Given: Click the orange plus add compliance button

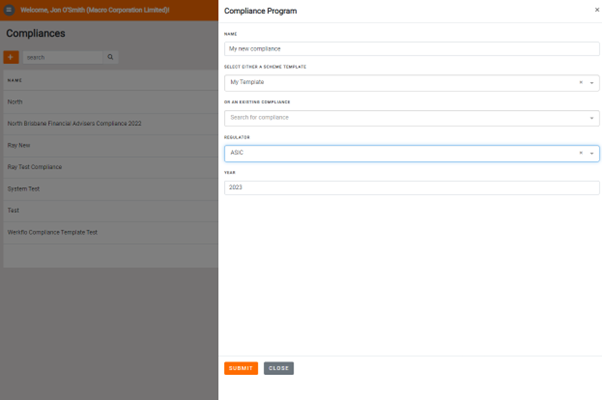Looking at the screenshot, I should [x=11, y=57].
